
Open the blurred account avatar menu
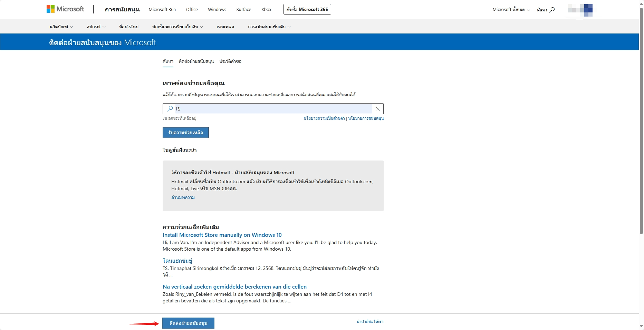pos(580,10)
